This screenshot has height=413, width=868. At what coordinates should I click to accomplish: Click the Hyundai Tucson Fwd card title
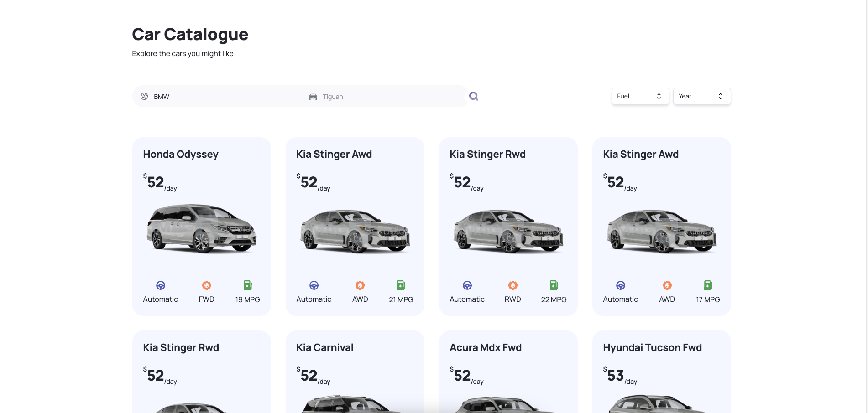coord(653,348)
